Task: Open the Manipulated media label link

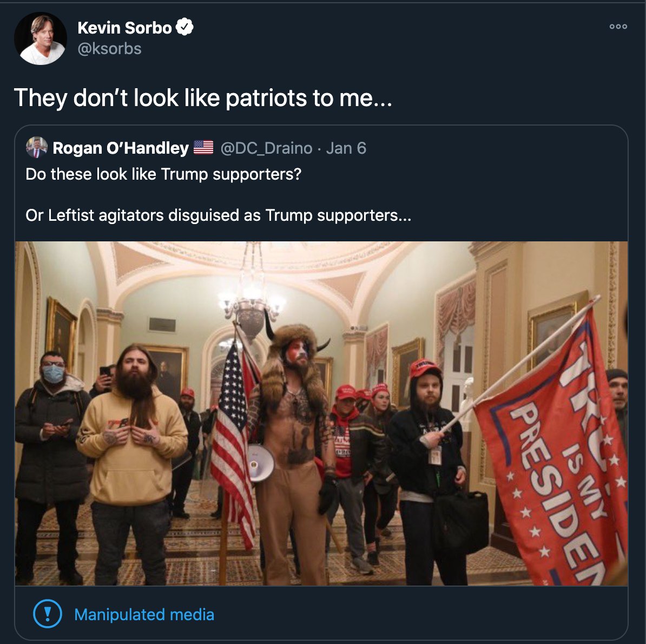Action: [144, 615]
